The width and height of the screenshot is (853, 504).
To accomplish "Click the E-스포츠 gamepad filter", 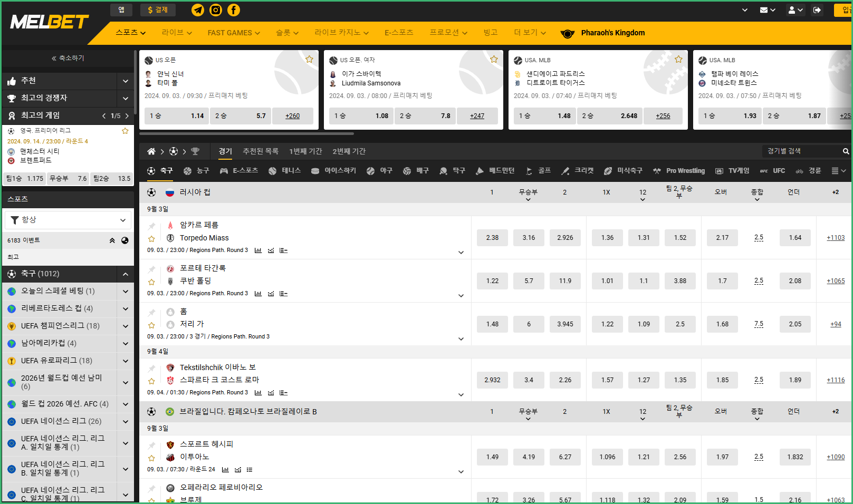I will tap(239, 171).
